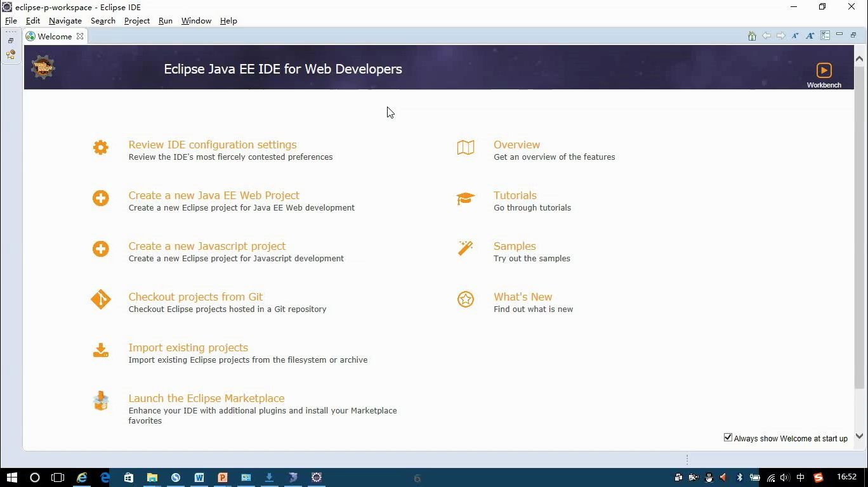Viewport: 868px width, 487px height.
Task: Click the Eclipse Marketplace box icon
Action: point(100,401)
